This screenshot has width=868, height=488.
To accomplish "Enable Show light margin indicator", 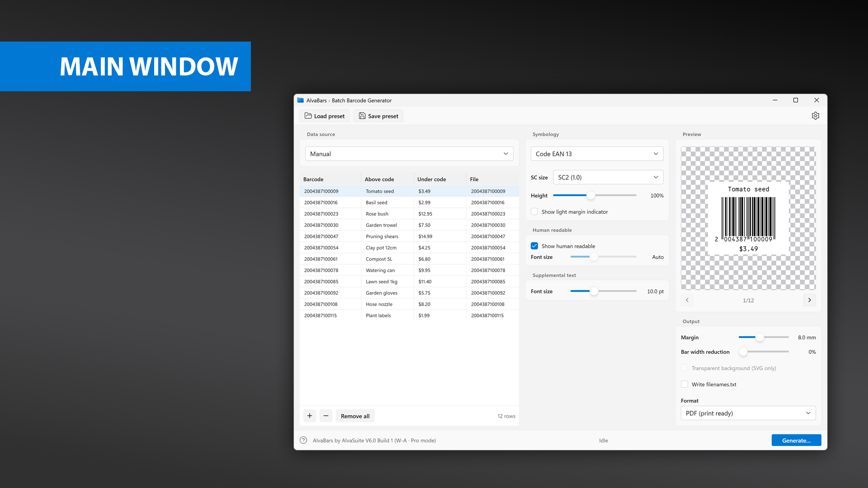I will [x=534, y=211].
